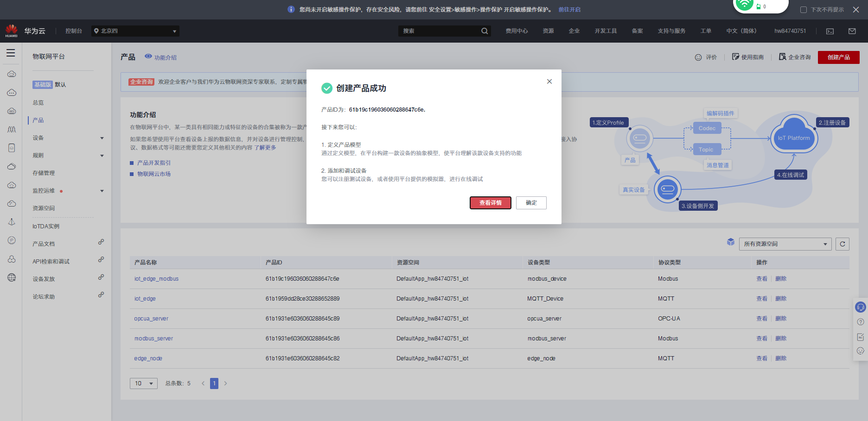This screenshot has height=421, width=868.
Task: Open 开发工具 in the top navigation
Action: [606, 31]
